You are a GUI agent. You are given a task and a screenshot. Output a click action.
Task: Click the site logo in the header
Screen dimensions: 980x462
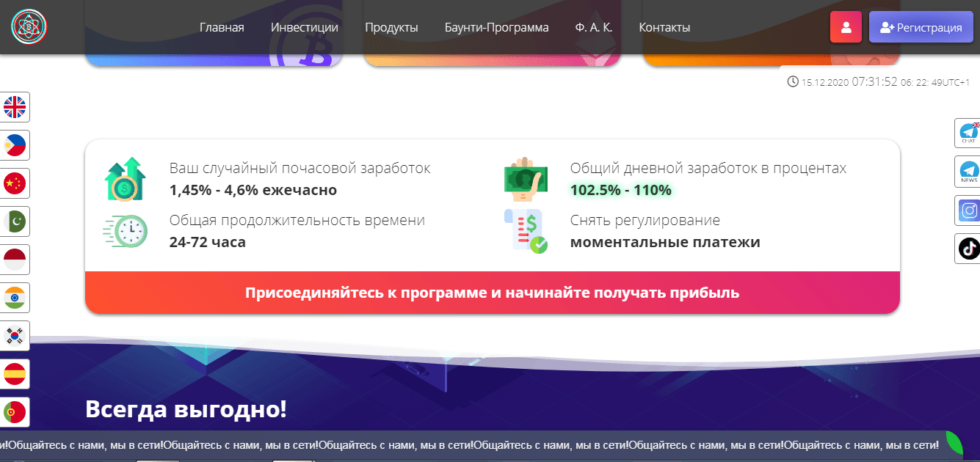click(x=28, y=27)
